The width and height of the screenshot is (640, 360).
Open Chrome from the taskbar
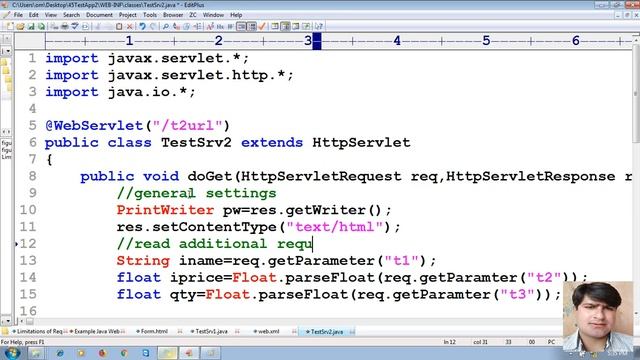tap(124, 353)
